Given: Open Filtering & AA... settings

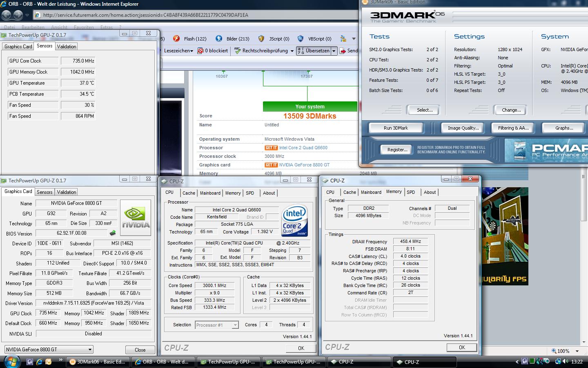Looking at the screenshot, I should pyautogui.click(x=513, y=128).
